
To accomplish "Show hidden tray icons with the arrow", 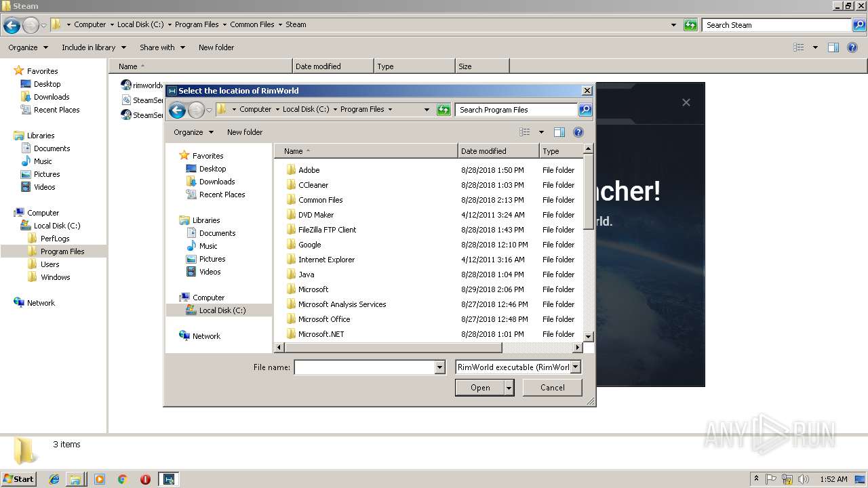I will pos(756,479).
